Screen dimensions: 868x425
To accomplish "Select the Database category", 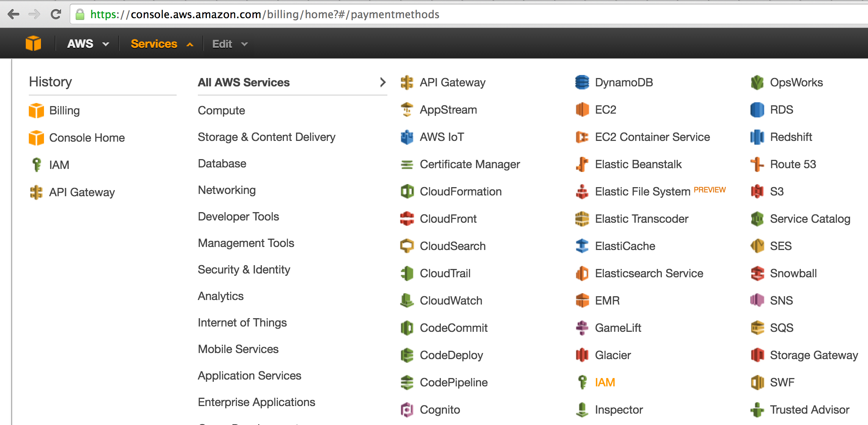I will tap(222, 163).
